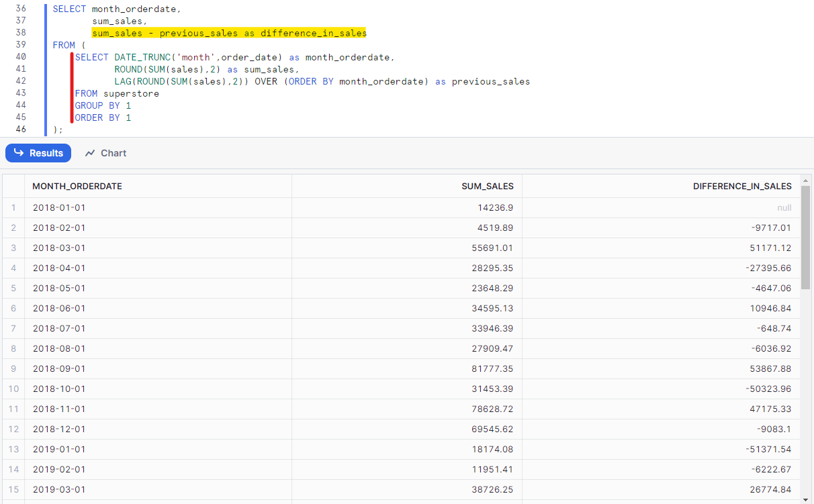Click the scroll down arrow in results

[x=805, y=499]
